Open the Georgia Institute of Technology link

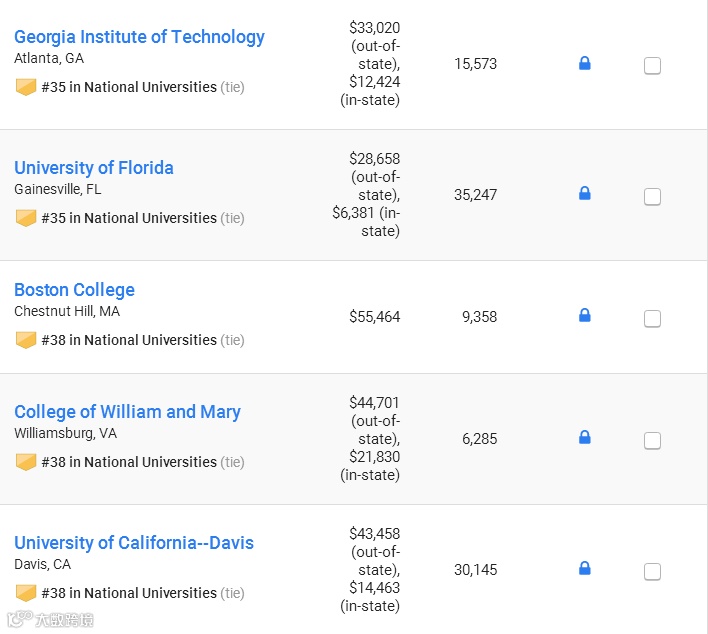pyautogui.click(x=139, y=37)
